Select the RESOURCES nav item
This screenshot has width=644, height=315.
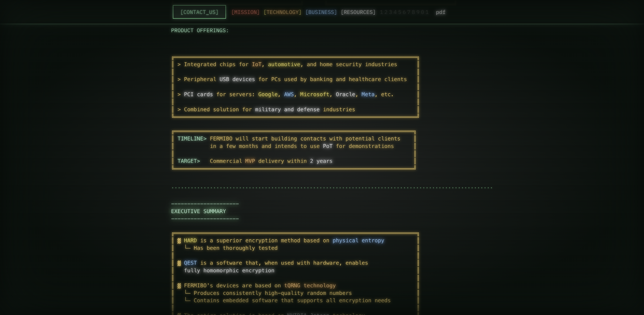[x=358, y=12]
